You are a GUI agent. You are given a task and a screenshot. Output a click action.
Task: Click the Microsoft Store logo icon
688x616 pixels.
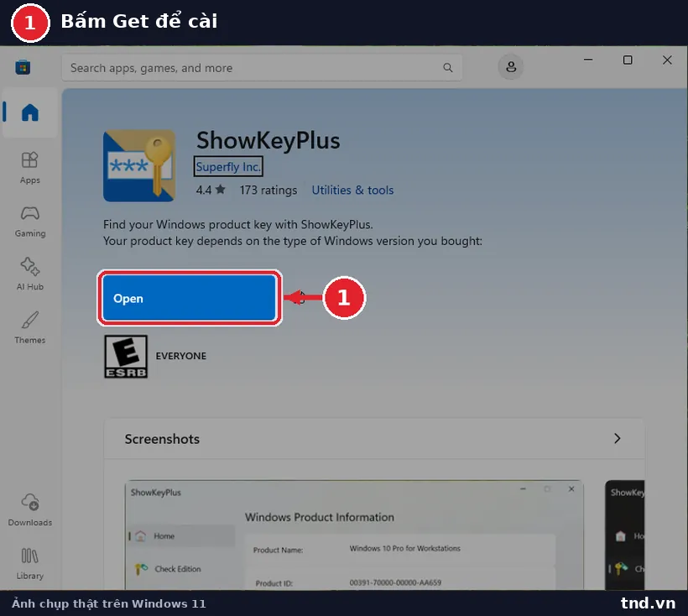point(23,67)
